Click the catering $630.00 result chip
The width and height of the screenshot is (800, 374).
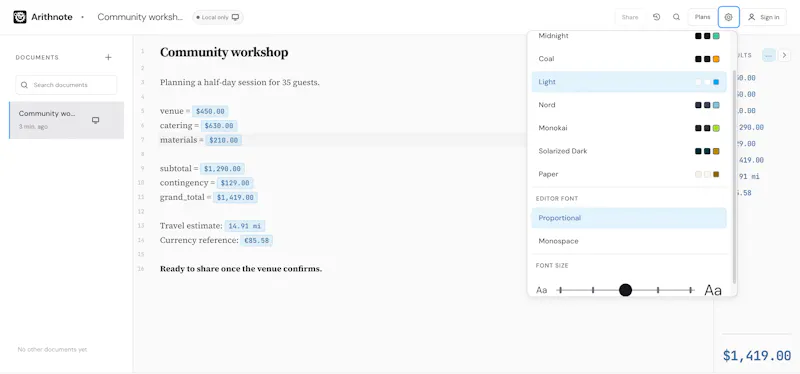pos(219,126)
